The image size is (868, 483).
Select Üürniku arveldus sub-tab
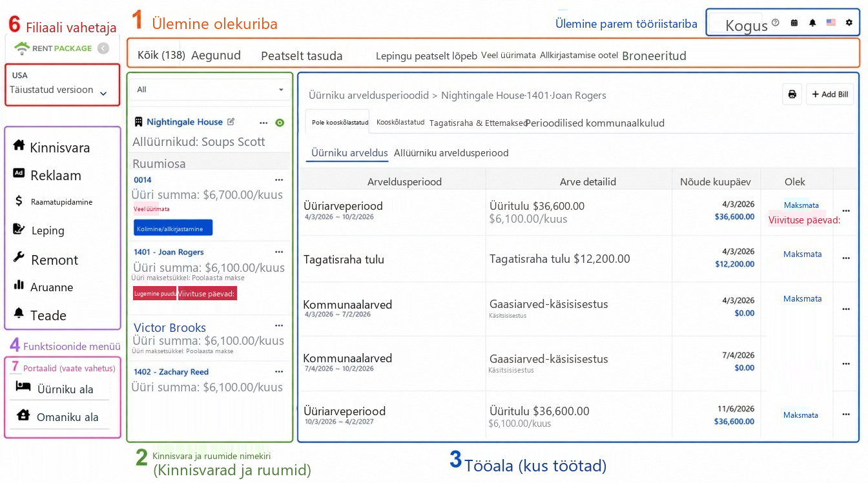click(x=349, y=153)
